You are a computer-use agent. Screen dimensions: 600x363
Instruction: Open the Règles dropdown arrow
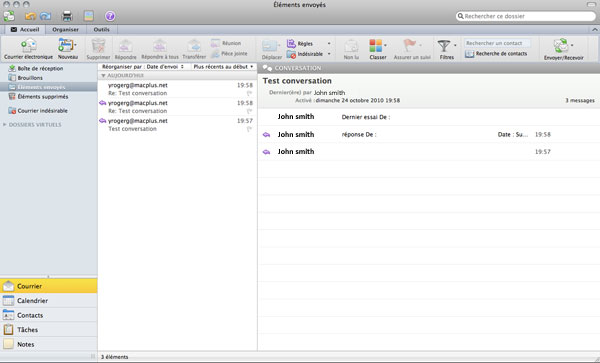click(x=329, y=44)
